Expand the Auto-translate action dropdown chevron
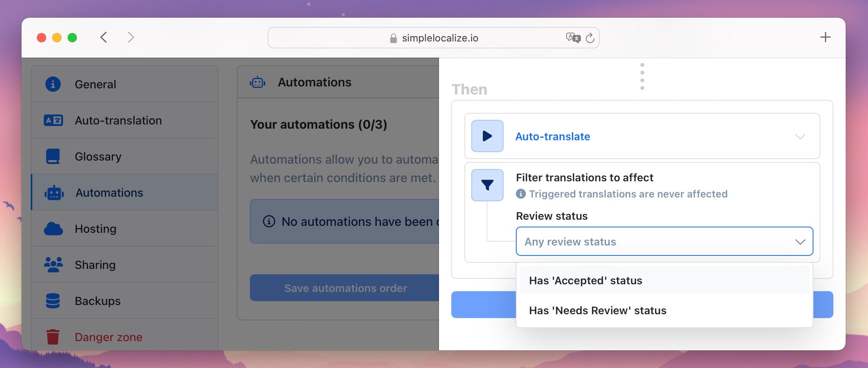 pyautogui.click(x=800, y=136)
